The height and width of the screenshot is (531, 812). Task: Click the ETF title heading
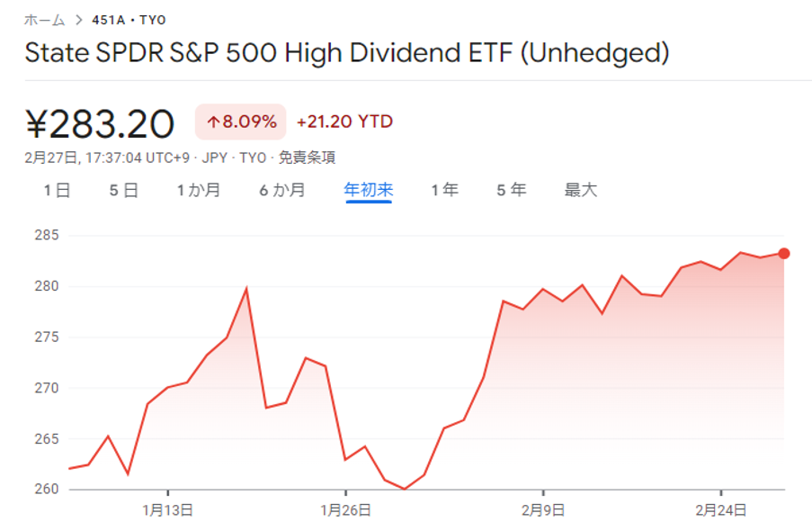347,53
